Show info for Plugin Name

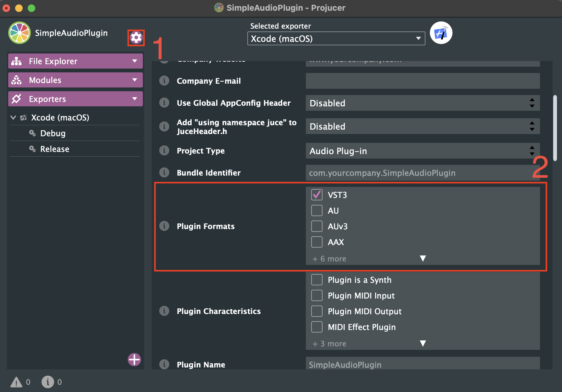pos(164,364)
